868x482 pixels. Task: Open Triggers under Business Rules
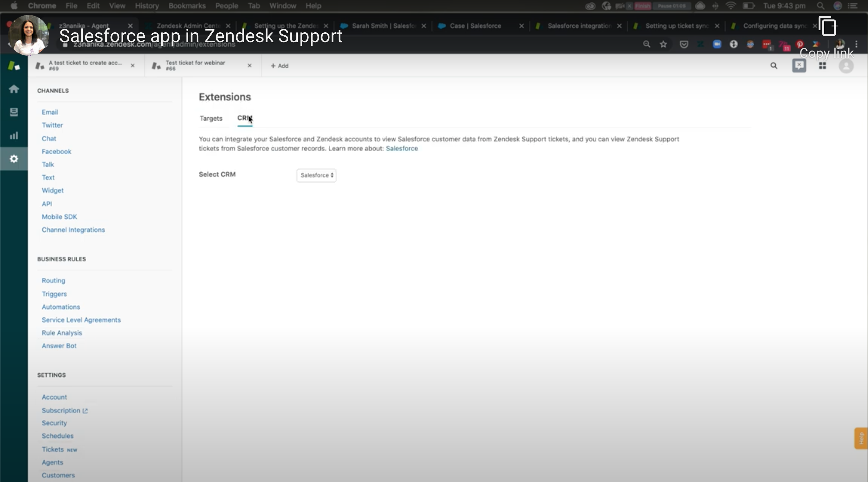click(x=54, y=294)
